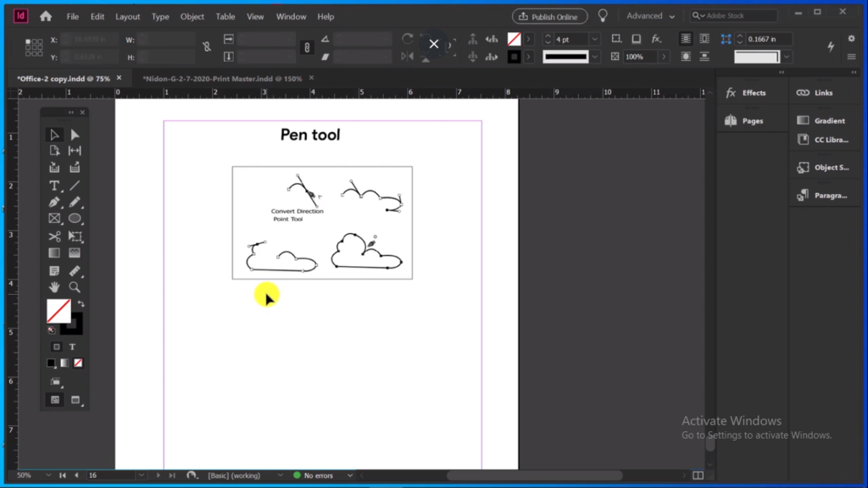Open the Effects panel

[x=747, y=93]
